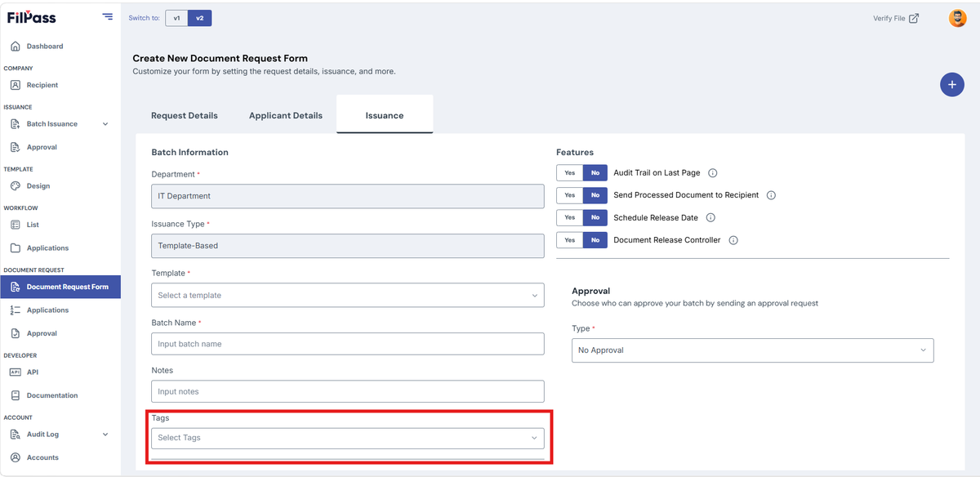Open the user profile avatar
Viewport: 980px width, 477px height.
(x=957, y=18)
